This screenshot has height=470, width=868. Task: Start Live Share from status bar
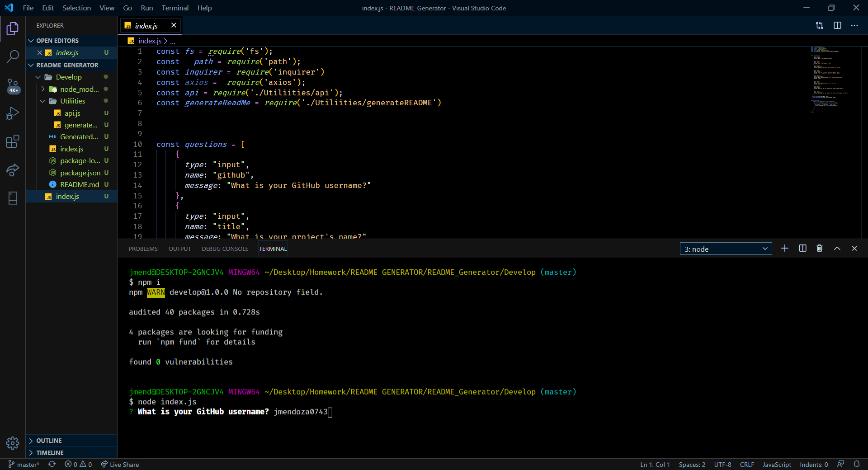120,464
